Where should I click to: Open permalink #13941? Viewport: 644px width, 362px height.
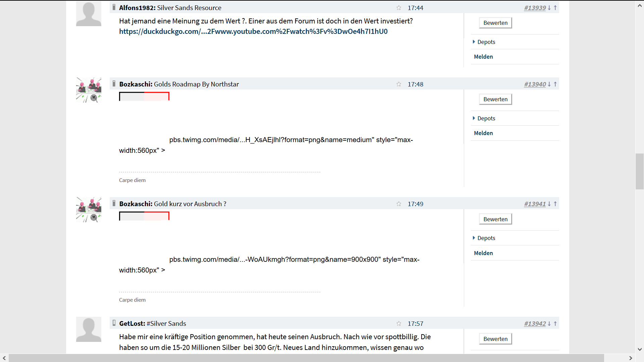(x=535, y=204)
